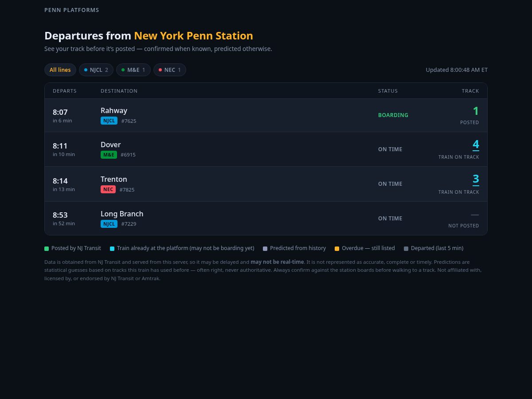Click the Departed last 5 min swatch
Screen dimensions: 532x399
tap(406, 249)
